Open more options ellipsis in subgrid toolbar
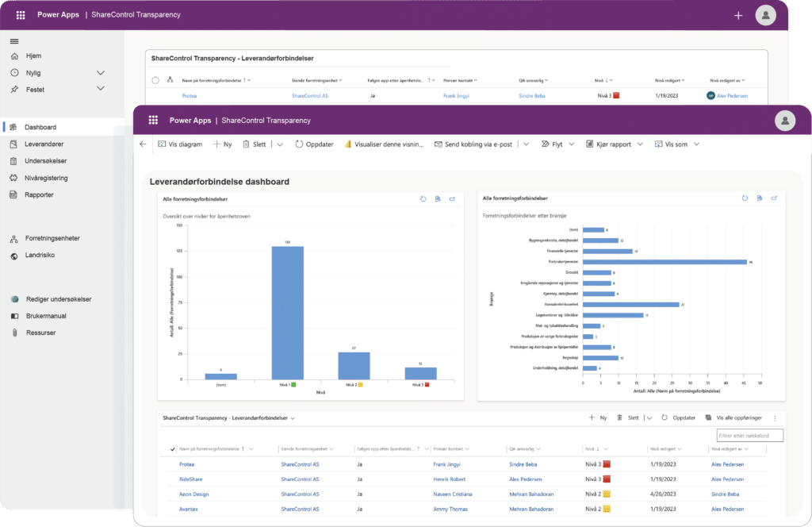812x527 pixels. [775, 418]
